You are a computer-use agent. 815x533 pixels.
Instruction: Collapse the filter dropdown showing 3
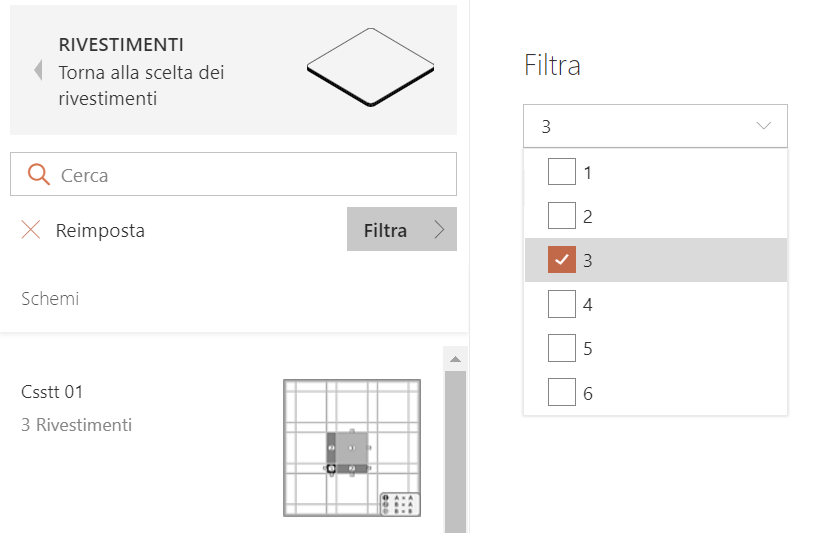pos(655,126)
